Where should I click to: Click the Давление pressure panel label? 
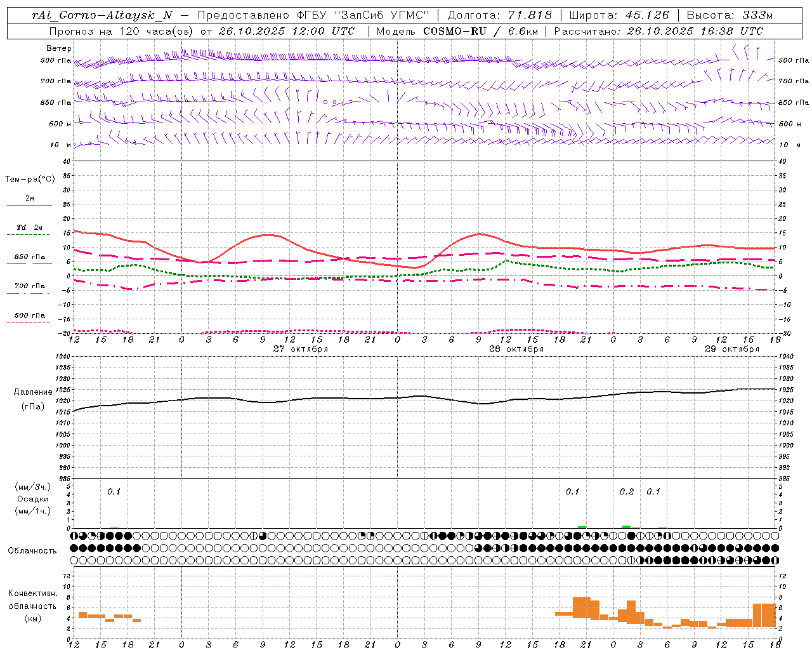[x=33, y=392]
